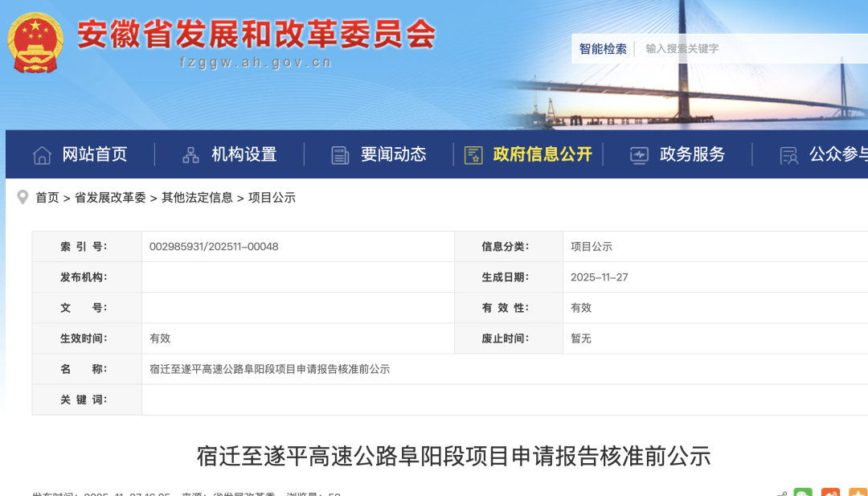Click the icon beside 公众参与
Viewport: 868px width, 496px height.
788,155
